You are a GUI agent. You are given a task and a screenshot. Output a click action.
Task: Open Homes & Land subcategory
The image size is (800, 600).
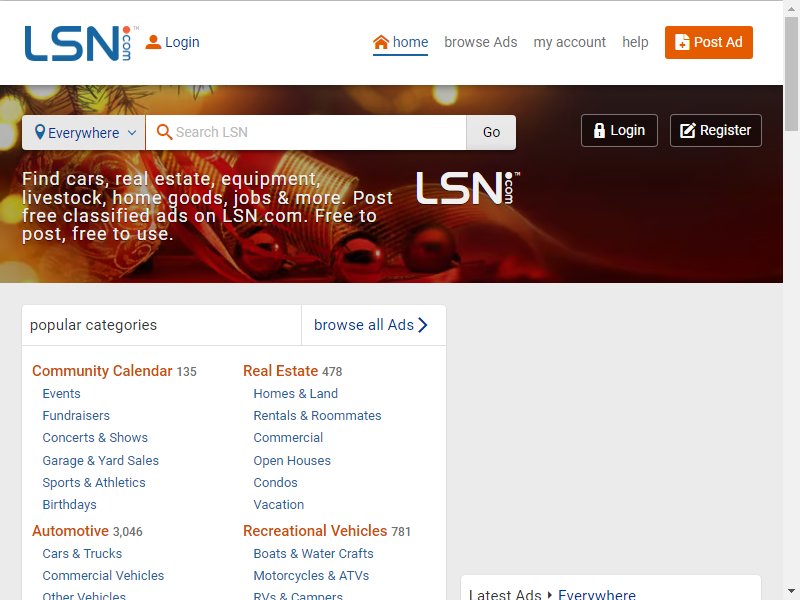[x=295, y=394]
